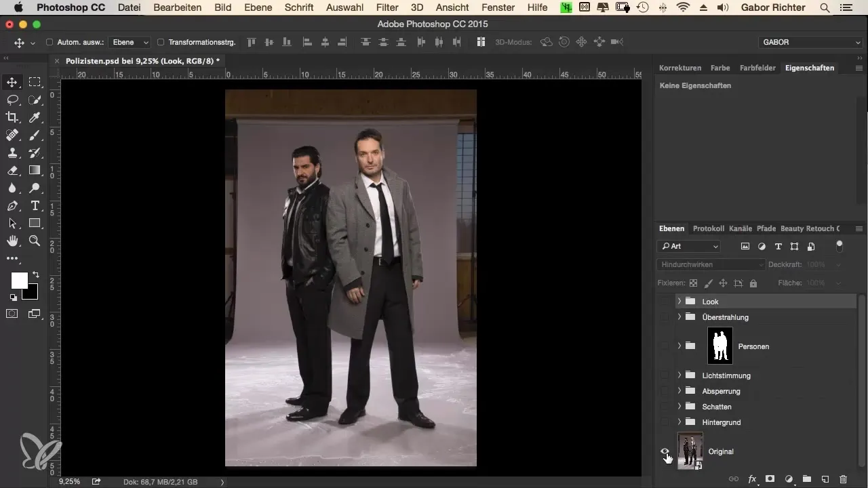Select the Clone Stamp tool

tap(12, 153)
